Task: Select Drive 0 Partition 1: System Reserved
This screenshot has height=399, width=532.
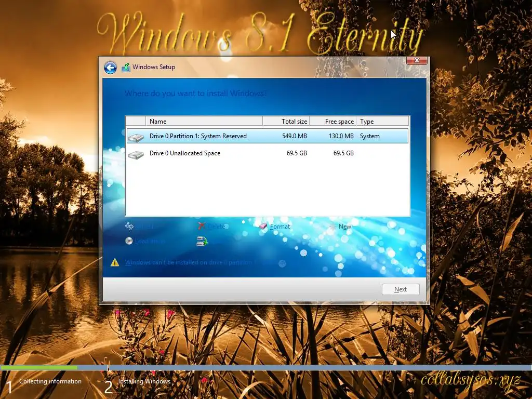Action: [x=268, y=136]
